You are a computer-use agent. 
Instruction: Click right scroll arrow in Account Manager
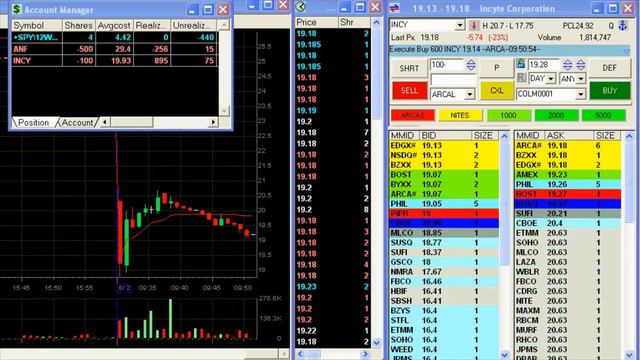click(x=213, y=122)
